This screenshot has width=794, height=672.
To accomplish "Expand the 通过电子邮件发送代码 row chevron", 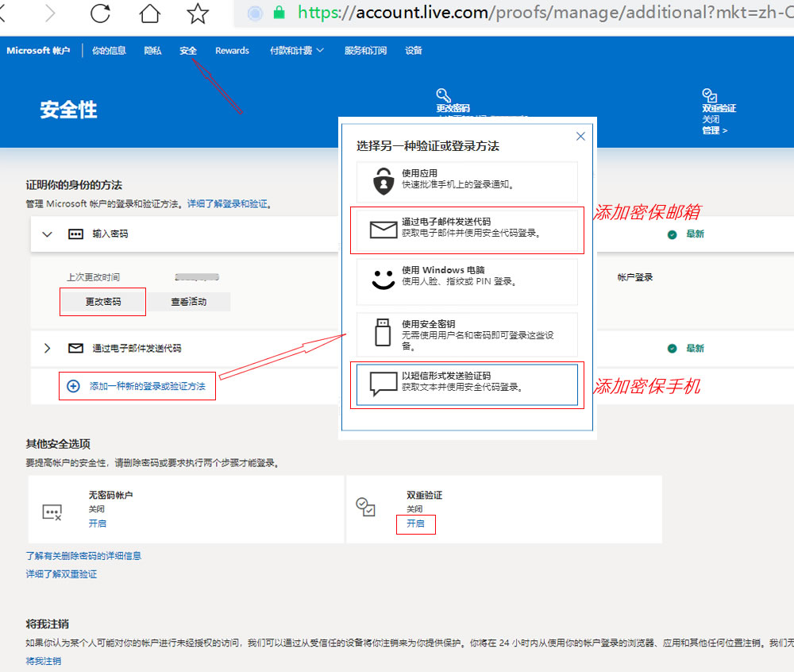I will click(47, 349).
